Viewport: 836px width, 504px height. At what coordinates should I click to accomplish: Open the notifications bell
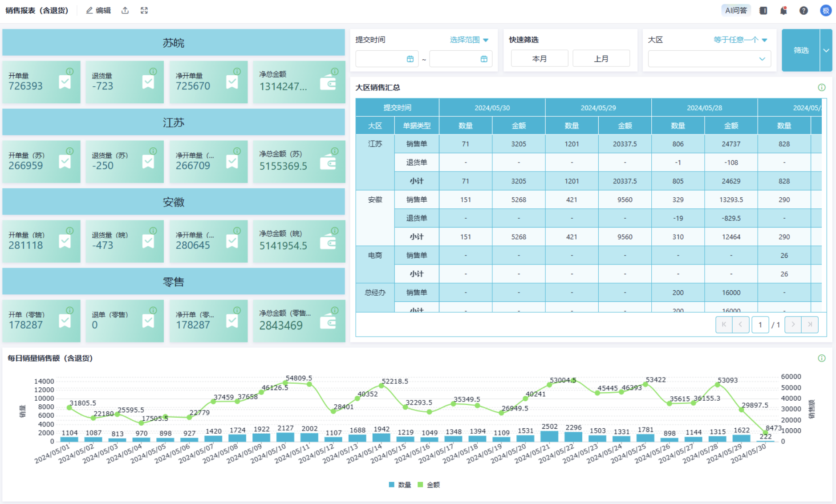click(x=783, y=10)
